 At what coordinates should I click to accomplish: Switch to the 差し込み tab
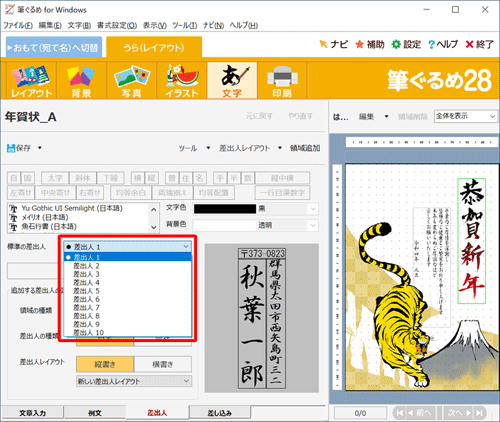coord(220,413)
